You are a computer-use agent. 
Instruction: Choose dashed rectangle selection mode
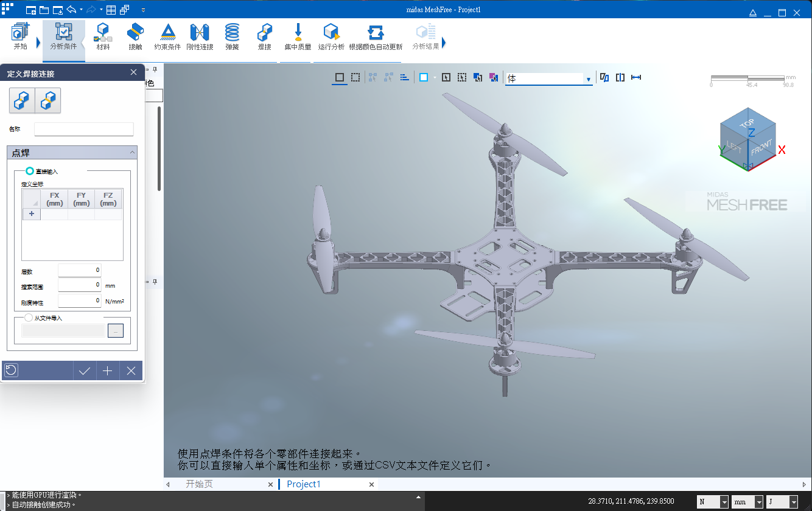tap(355, 77)
